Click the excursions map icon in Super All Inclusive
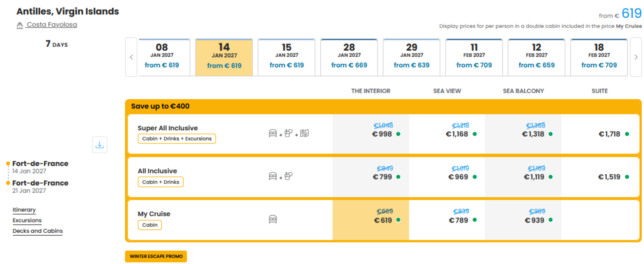 click(304, 133)
